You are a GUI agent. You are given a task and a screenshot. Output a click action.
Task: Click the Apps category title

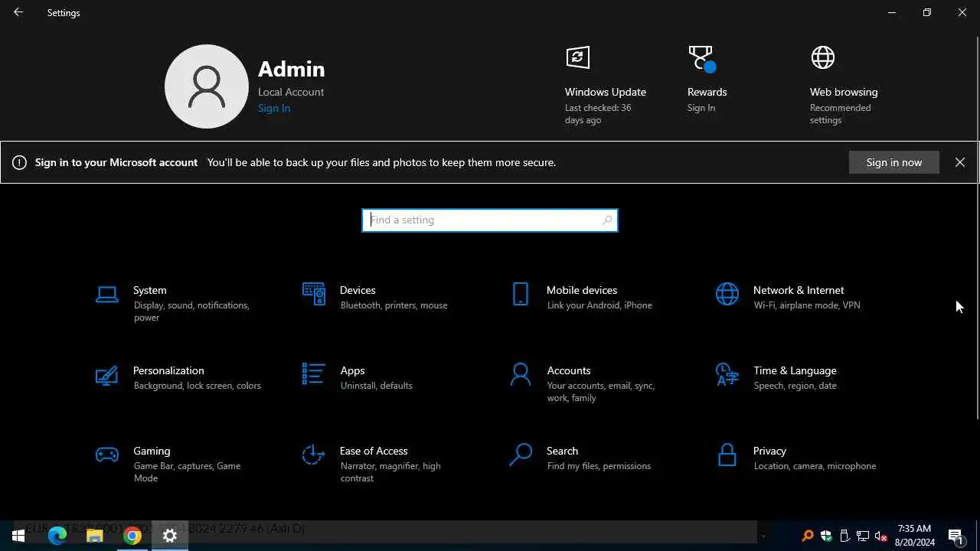[x=352, y=370]
